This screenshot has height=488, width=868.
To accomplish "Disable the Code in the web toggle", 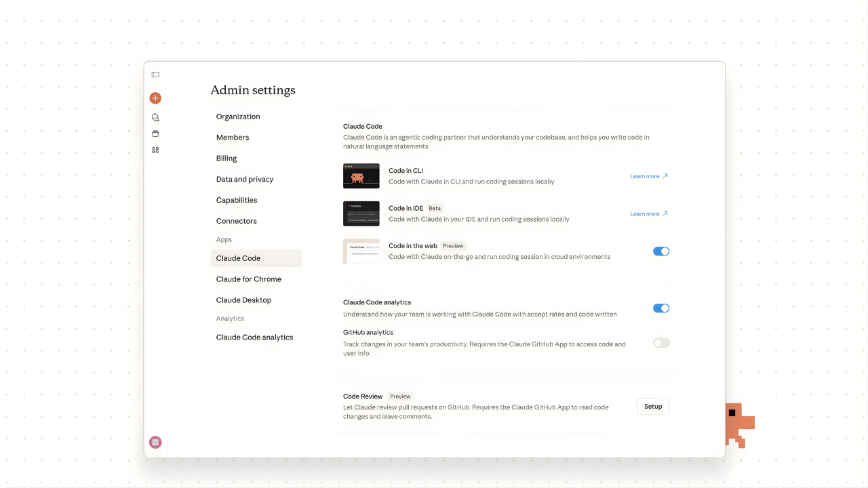I will [x=660, y=251].
